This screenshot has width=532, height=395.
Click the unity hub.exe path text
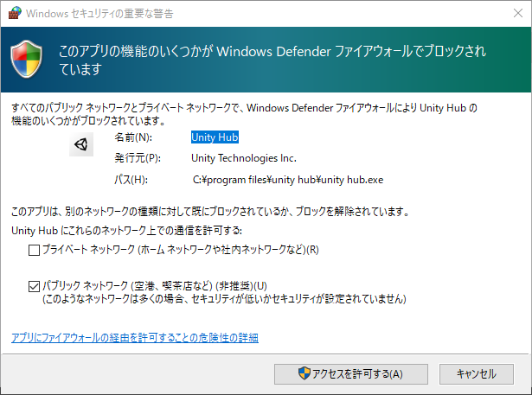pos(287,180)
